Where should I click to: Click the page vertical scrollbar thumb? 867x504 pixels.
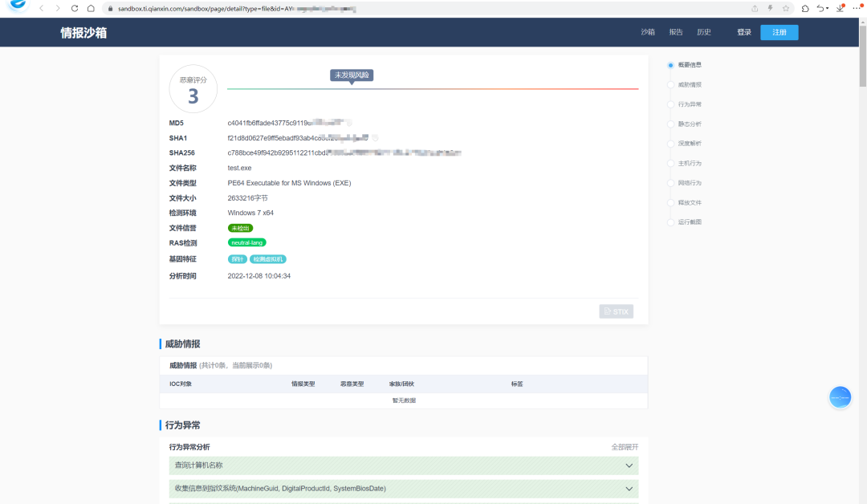(862, 55)
